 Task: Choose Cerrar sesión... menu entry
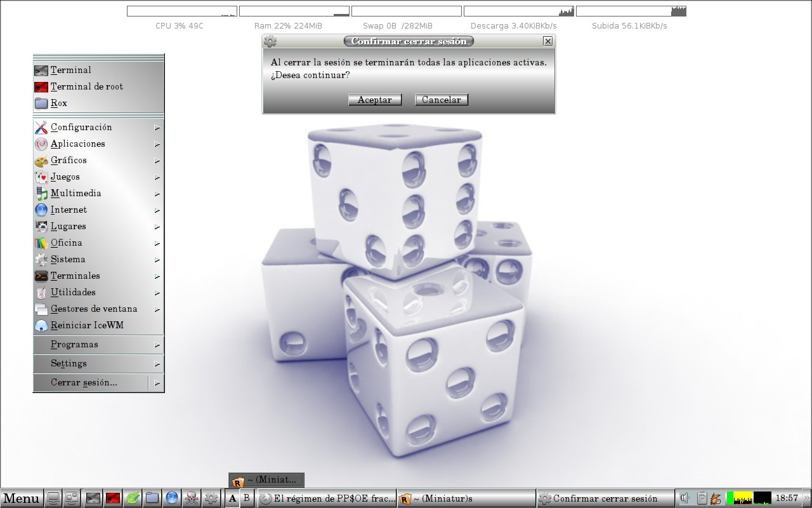pos(91,383)
